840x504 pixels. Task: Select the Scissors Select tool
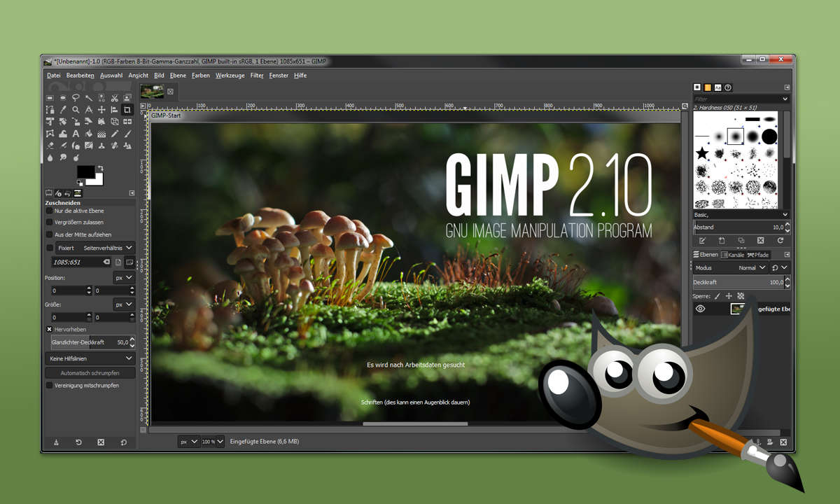[115, 98]
